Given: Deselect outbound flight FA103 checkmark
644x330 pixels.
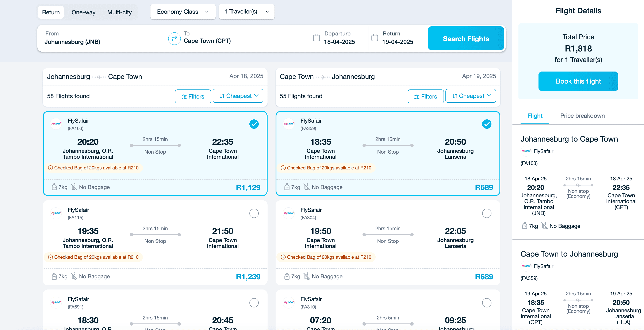Looking at the screenshot, I should click(x=254, y=124).
